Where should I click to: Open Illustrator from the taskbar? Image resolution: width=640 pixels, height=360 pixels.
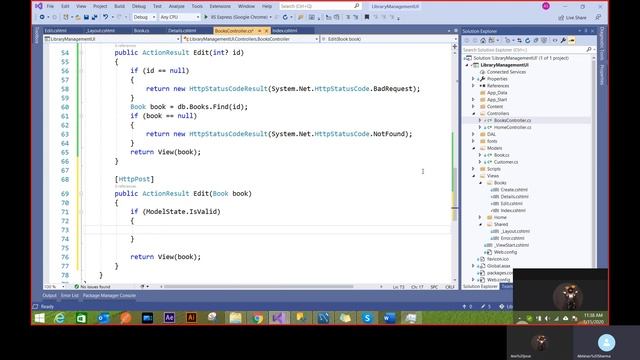pyautogui.click(x=191, y=318)
